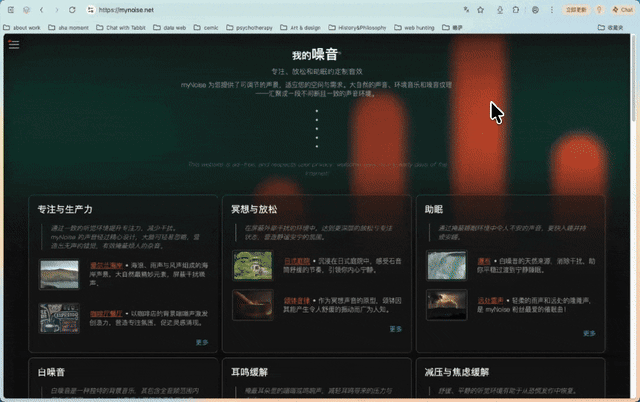The width and height of the screenshot is (640, 402).
Task: Open the "comic" bookmark folder
Action: point(206,28)
